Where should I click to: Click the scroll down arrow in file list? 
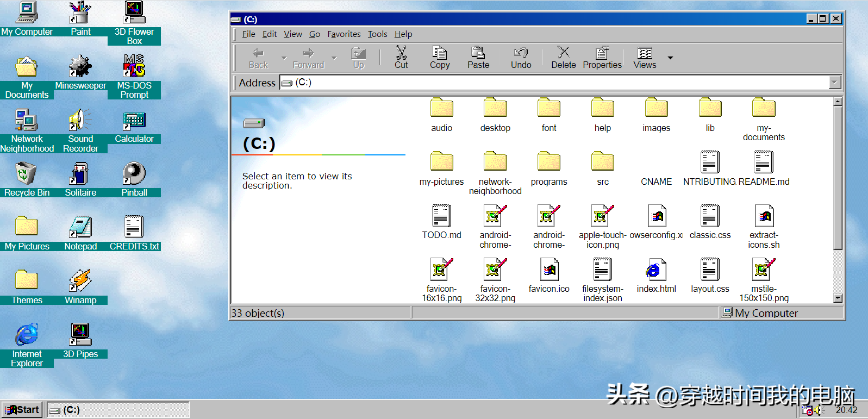tap(838, 298)
